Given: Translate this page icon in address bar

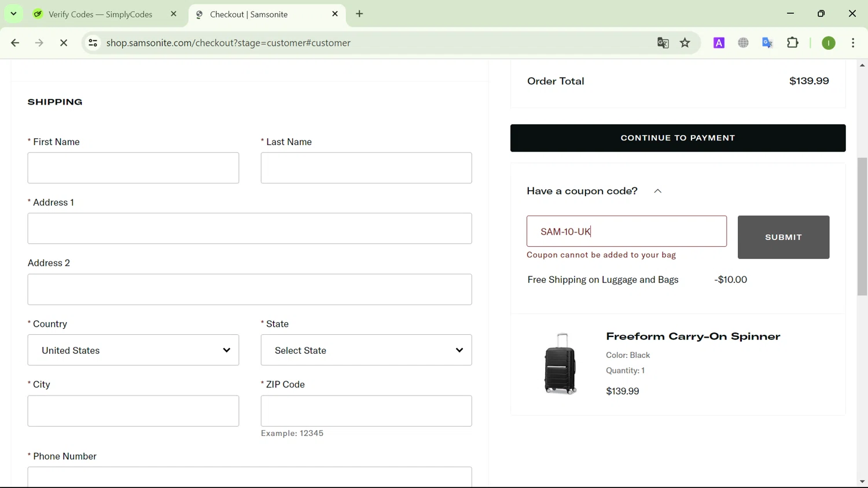Looking at the screenshot, I should click(x=663, y=43).
